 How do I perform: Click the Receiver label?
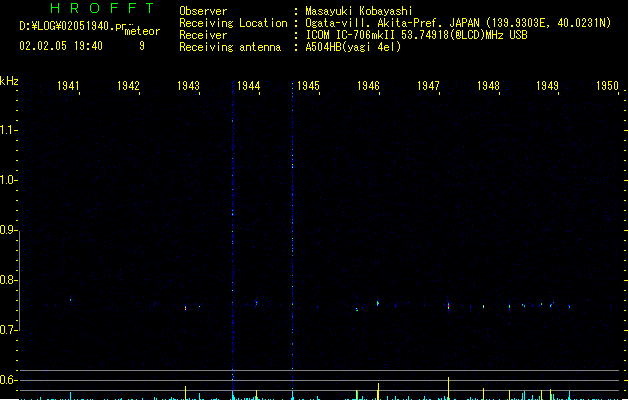pyautogui.click(x=203, y=35)
